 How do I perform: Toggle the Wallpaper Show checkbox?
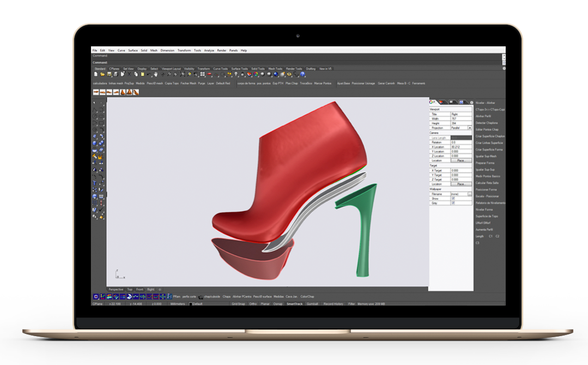[x=453, y=198]
